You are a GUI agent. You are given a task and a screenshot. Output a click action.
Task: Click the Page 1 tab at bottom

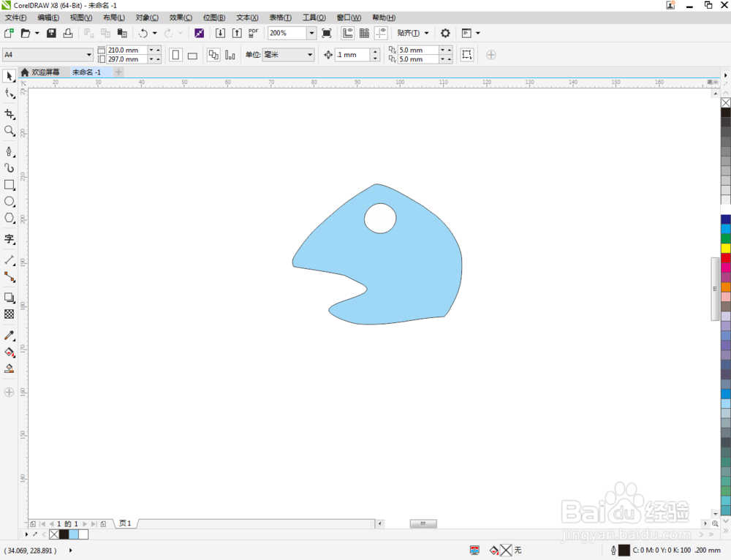(125, 523)
